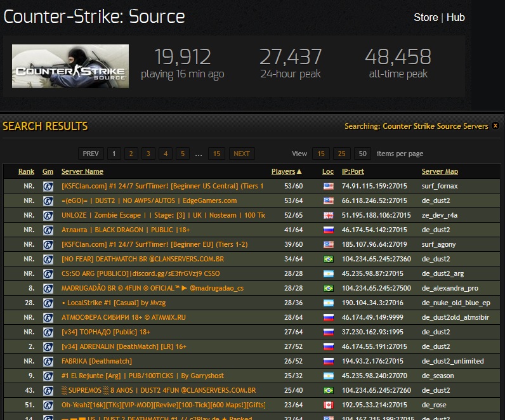Open the Store link

click(426, 17)
